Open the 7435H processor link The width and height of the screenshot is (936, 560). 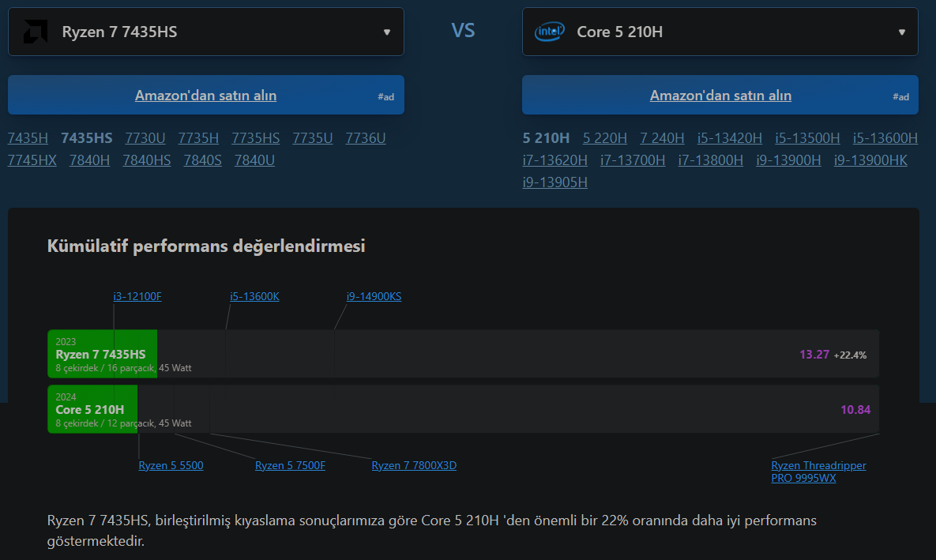pyautogui.click(x=28, y=138)
